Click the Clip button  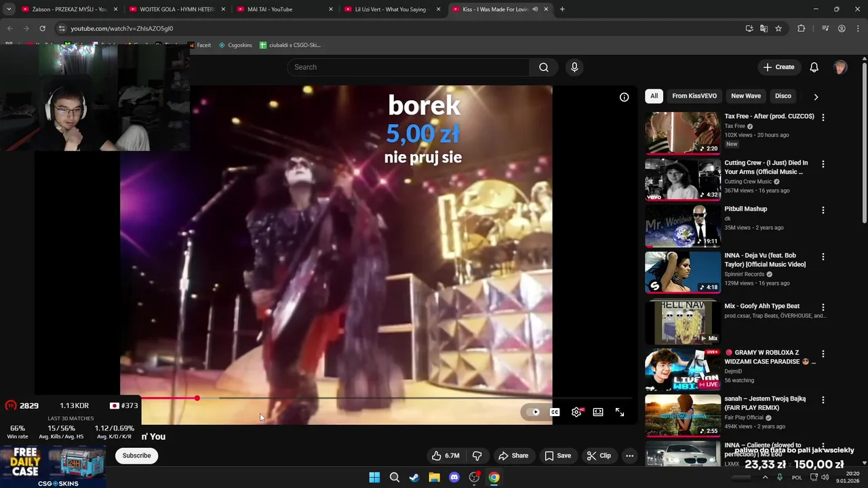(599, 455)
